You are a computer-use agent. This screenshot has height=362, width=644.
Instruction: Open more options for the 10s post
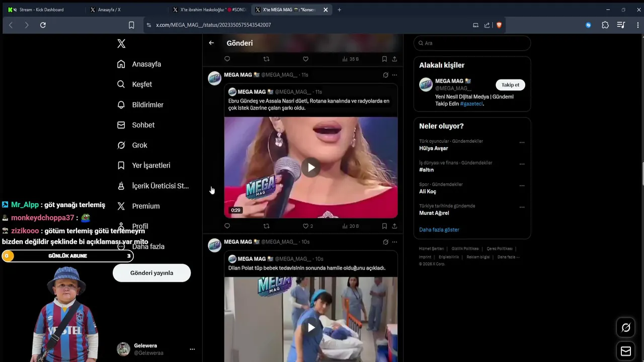pos(394,242)
